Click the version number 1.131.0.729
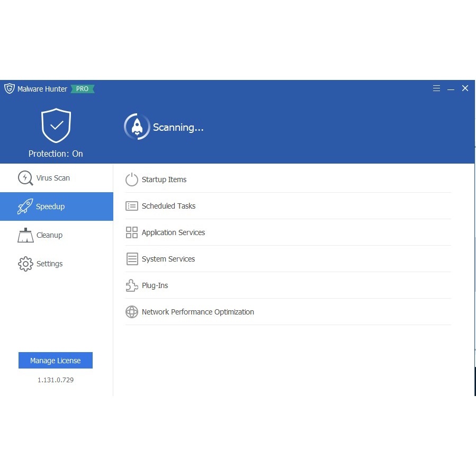 [56, 380]
